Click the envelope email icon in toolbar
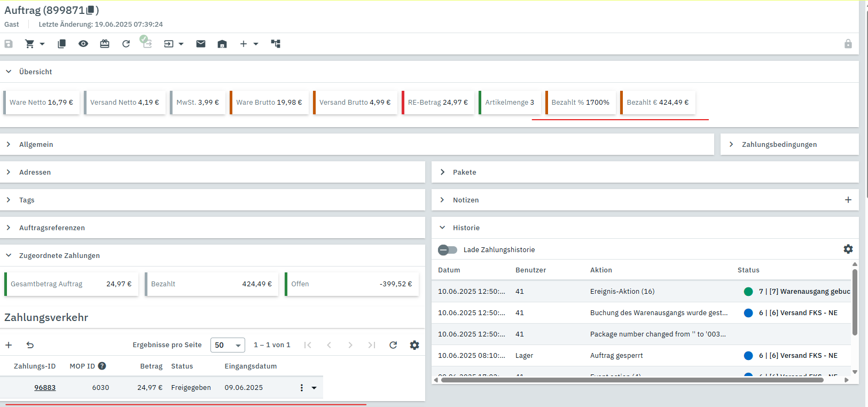 (x=201, y=44)
